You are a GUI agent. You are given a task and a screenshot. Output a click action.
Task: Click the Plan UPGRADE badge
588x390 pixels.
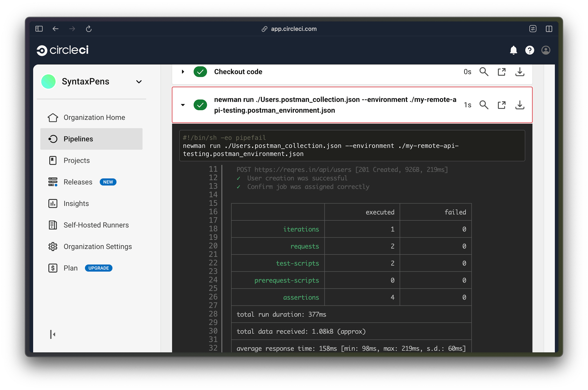tap(98, 268)
